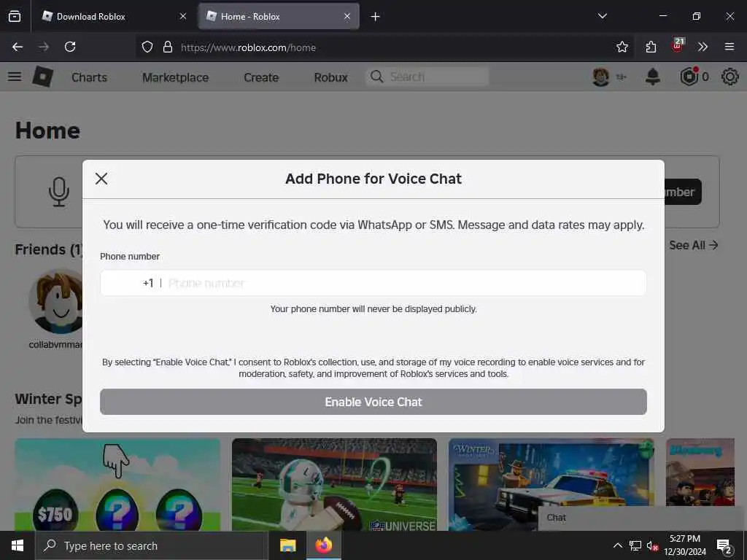The image size is (747, 560).
Task: Open the Marketplace page
Action: [x=175, y=77]
